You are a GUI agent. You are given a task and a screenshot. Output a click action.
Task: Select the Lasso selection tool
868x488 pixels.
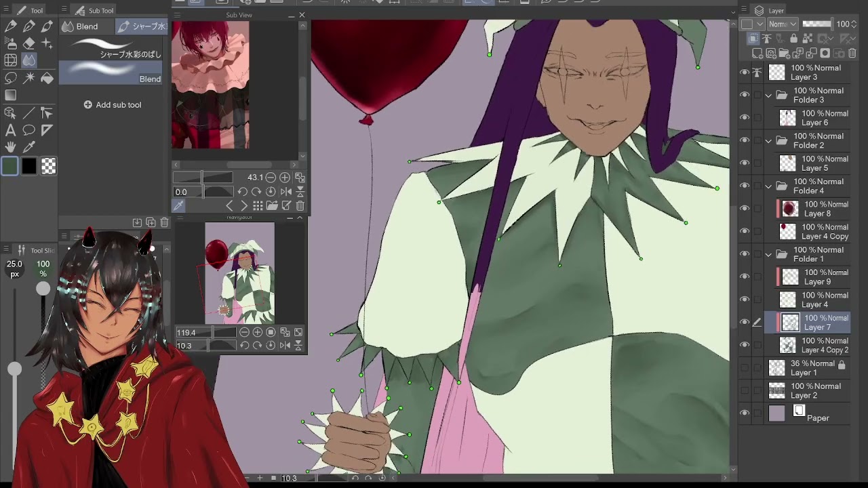click(x=10, y=78)
